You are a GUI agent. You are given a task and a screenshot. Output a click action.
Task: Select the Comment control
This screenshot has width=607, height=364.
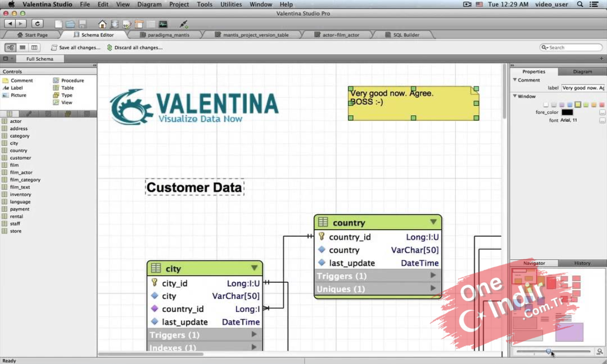coord(18,80)
